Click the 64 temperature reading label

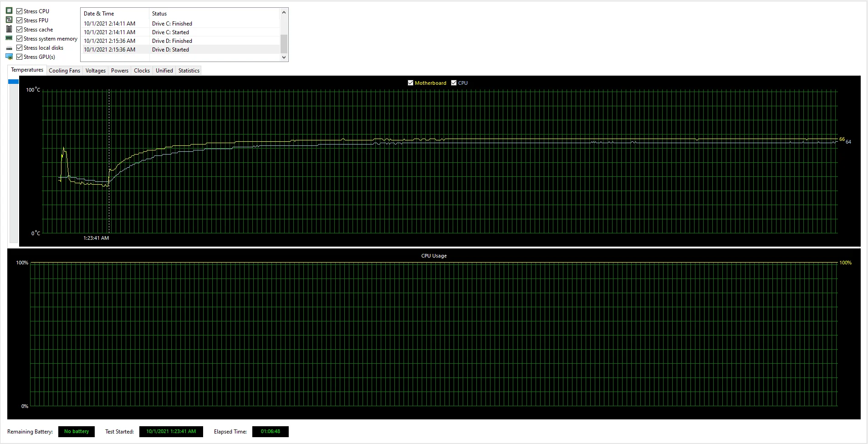click(848, 142)
